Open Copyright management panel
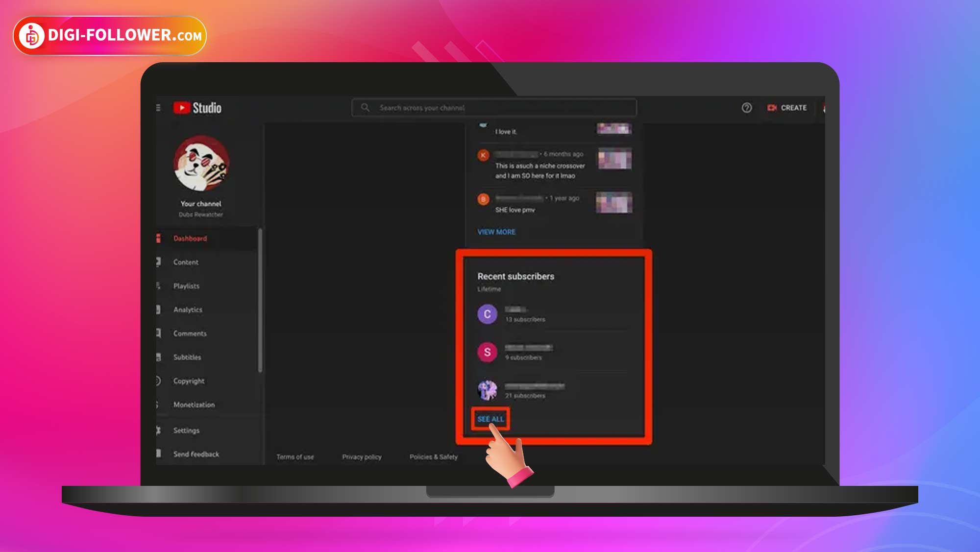 tap(188, 381)
